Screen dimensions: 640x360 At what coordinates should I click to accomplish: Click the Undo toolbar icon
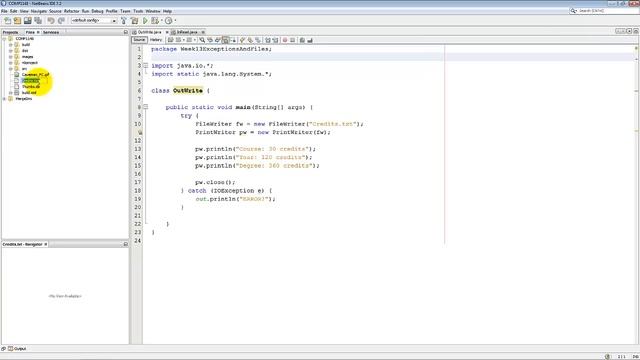click(x=51, y=20)
